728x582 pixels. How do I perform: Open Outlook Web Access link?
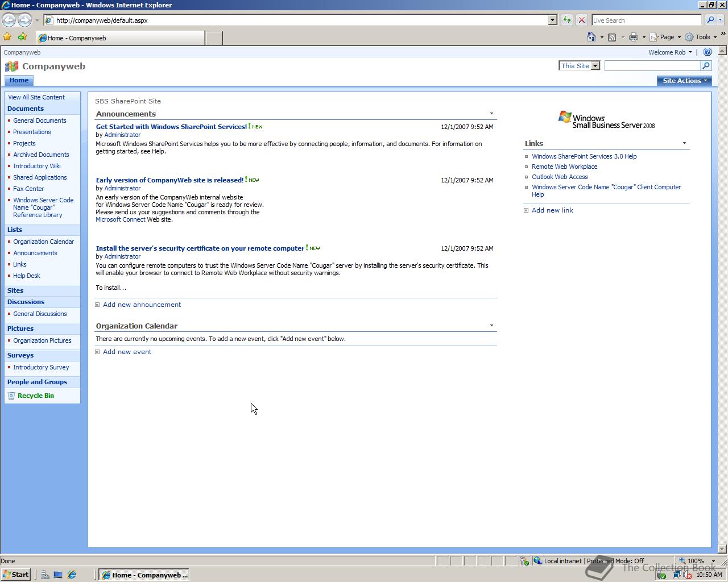coord(560,177)
